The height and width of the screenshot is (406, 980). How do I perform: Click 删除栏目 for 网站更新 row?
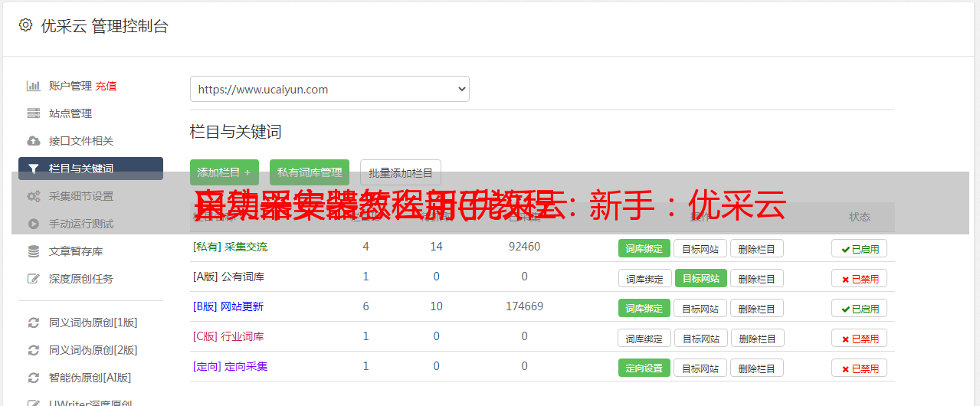(x=757, y=308)
